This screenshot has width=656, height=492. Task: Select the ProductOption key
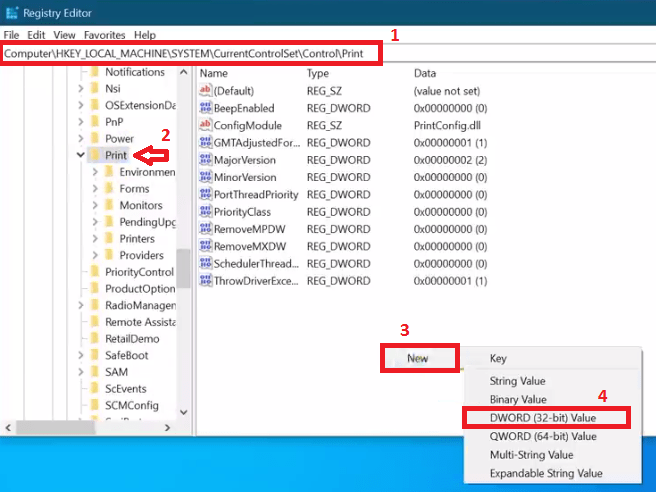tap(140, 289)
